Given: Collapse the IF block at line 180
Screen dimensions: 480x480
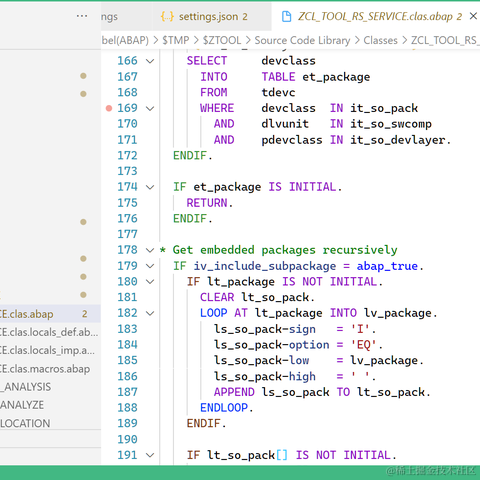Looking at the screenshot, I should coord(150,282).
